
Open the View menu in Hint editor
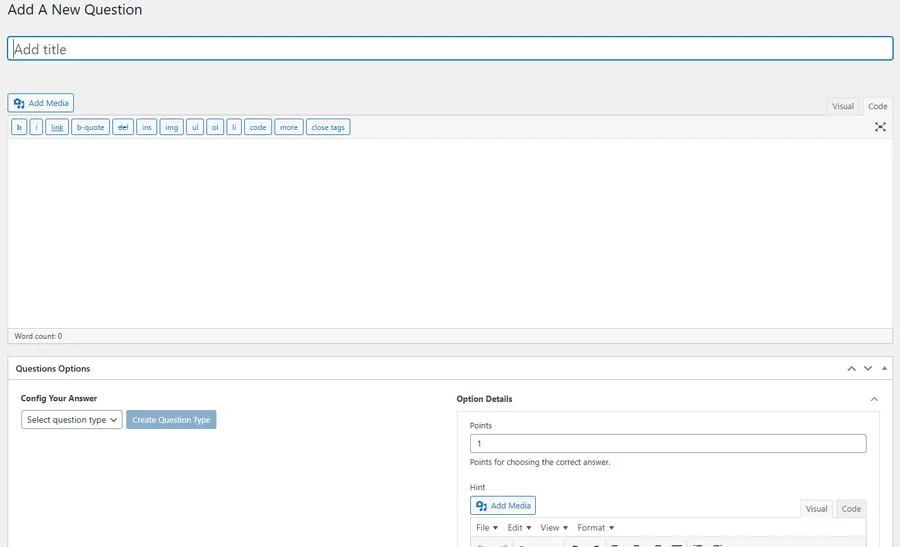(554, 527)
